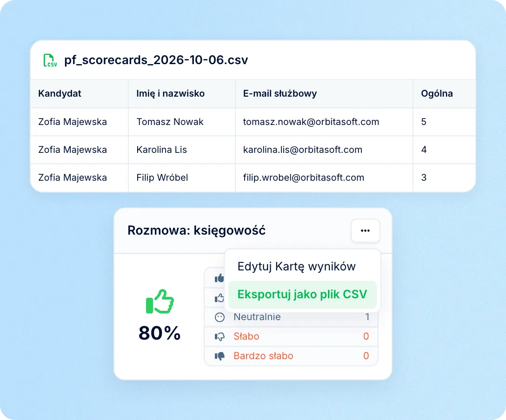This screenshot has width=506, height=420.
Task: Click the outlined thumbs-up icon in ratings list
Action: (x=220, y=298)
